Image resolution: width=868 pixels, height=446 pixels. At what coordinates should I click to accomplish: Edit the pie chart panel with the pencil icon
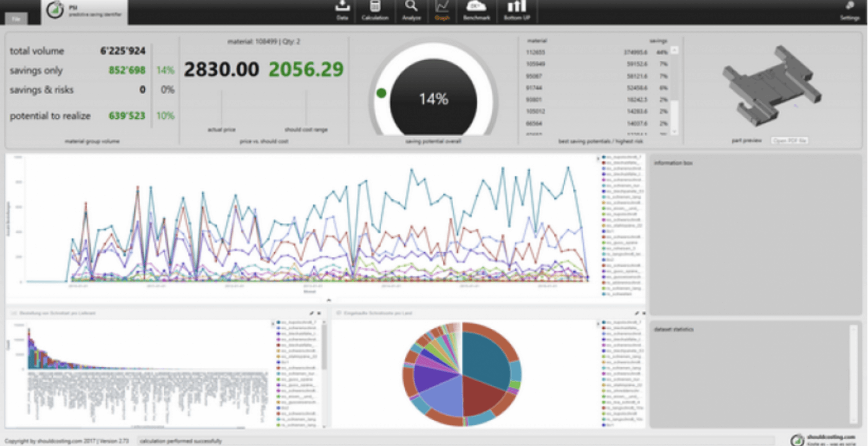(637, 313)
